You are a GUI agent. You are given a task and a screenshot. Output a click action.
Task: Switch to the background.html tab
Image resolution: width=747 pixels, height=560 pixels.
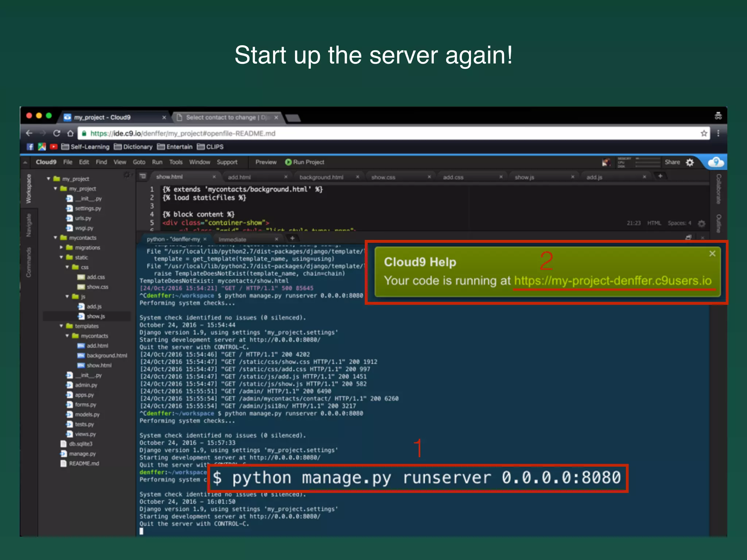click(x=321, y=177)
